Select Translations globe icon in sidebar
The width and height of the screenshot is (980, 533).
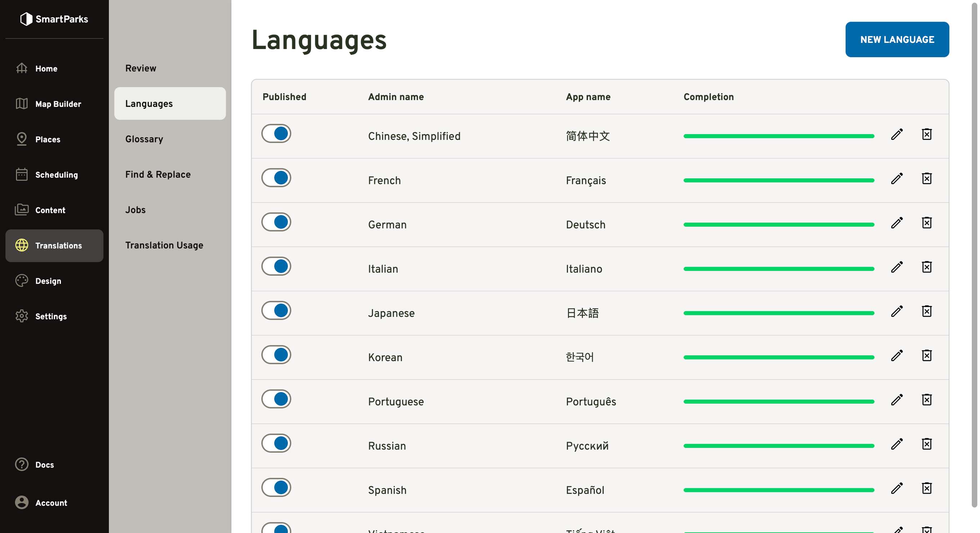click(22, 245)
